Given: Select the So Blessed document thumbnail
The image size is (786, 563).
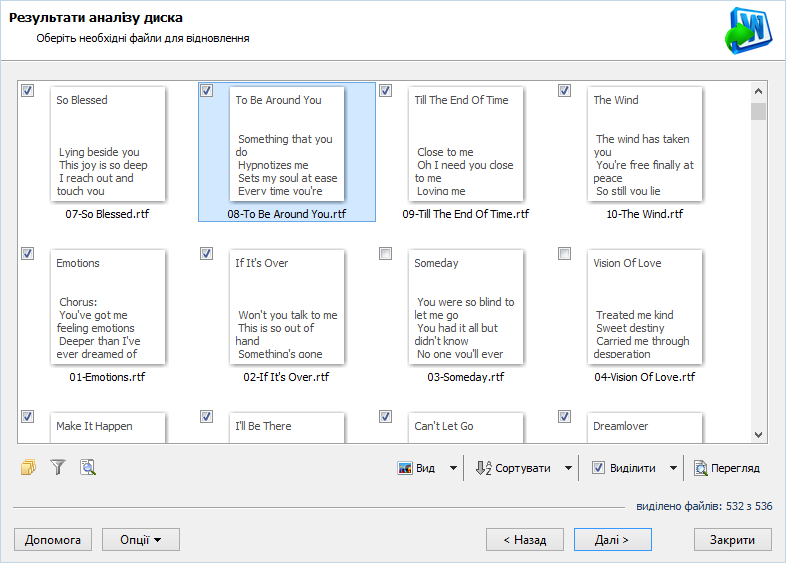Looking at the screenshot, I should tap(108, 144).
